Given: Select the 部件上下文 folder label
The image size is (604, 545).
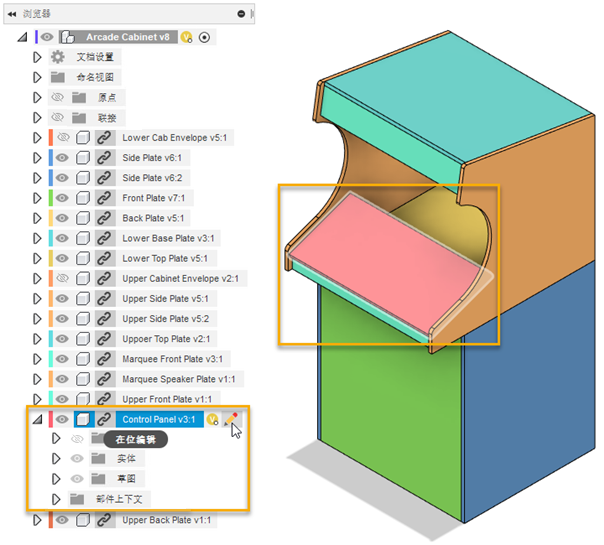Looking at the screenshot, I should point(119,499).
